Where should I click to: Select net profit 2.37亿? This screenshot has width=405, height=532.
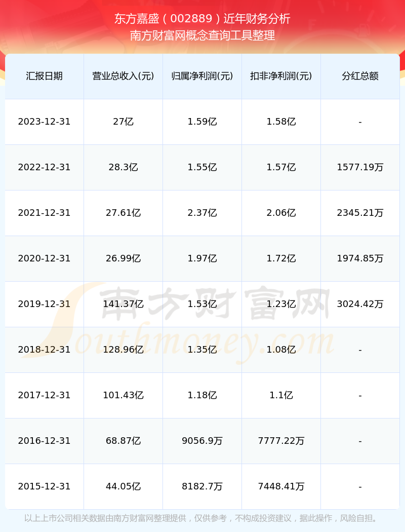[x=202, y=213]
